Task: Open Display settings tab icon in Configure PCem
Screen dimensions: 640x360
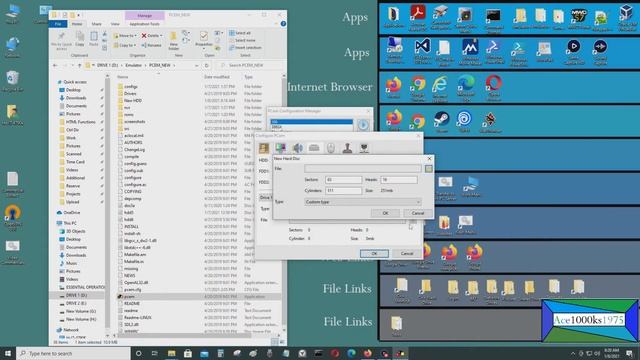Action: (x=280, y=148)
